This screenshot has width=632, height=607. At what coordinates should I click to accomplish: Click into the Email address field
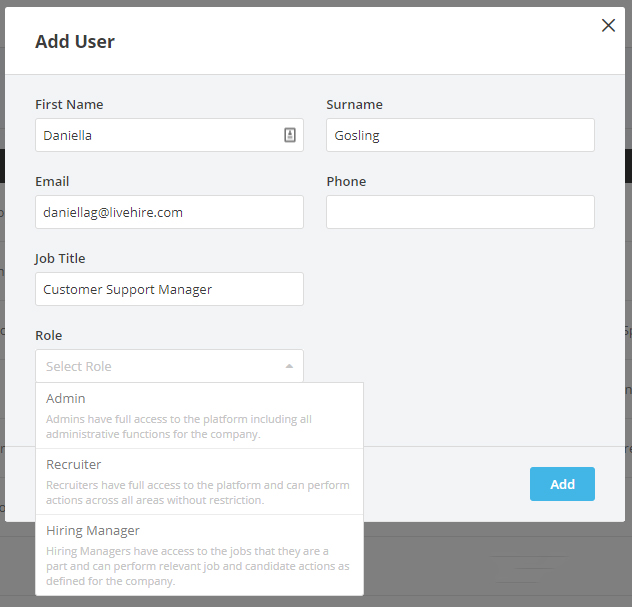(169, 212)
